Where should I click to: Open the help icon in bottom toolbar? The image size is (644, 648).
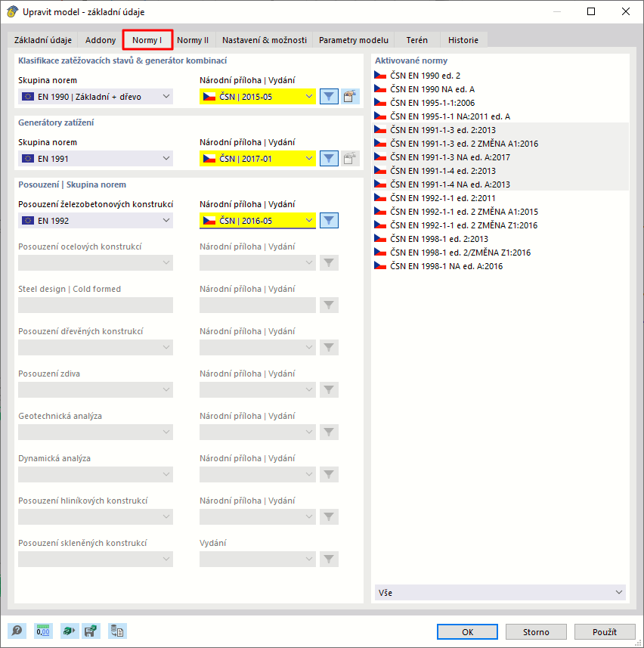click(17, 631)
